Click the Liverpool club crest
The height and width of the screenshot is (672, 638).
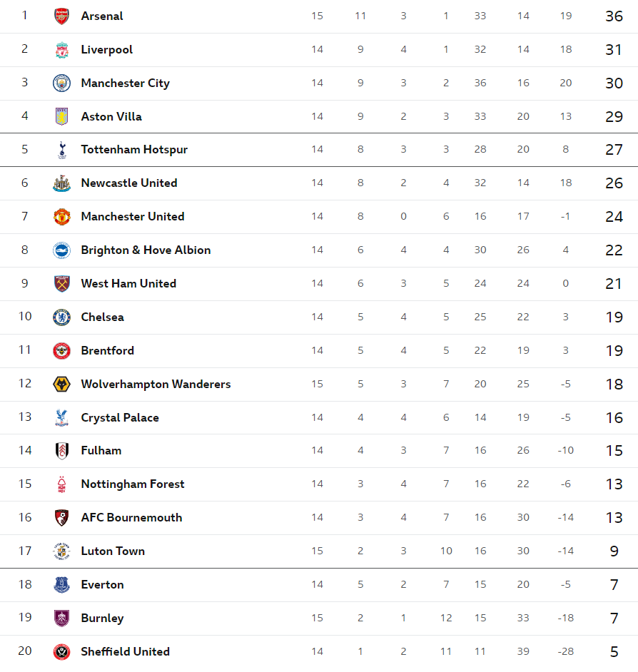pyautogui.click(x=62, y=50)
